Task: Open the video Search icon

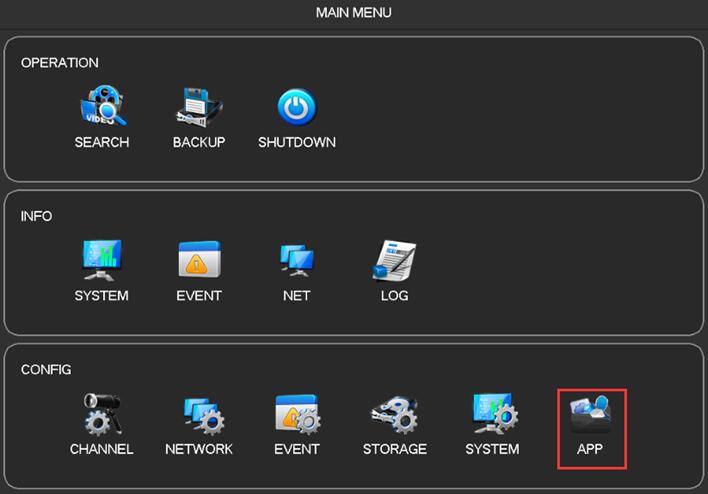Action: [x=101, y=108]
